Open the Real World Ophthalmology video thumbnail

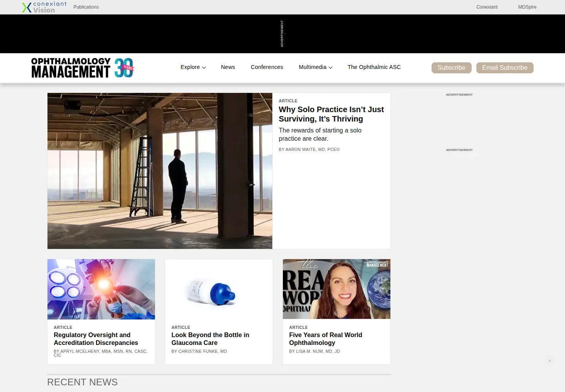pos(337,289)
